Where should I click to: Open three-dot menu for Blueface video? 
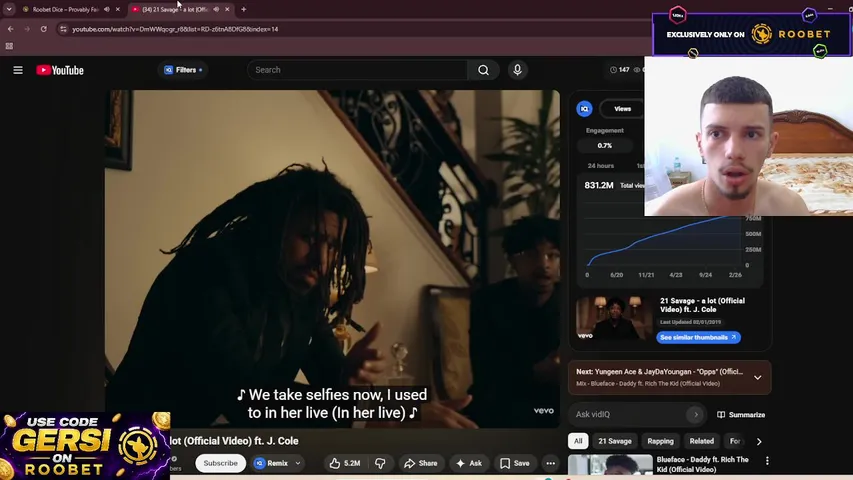pyautogui.click(x=767, y=461)
